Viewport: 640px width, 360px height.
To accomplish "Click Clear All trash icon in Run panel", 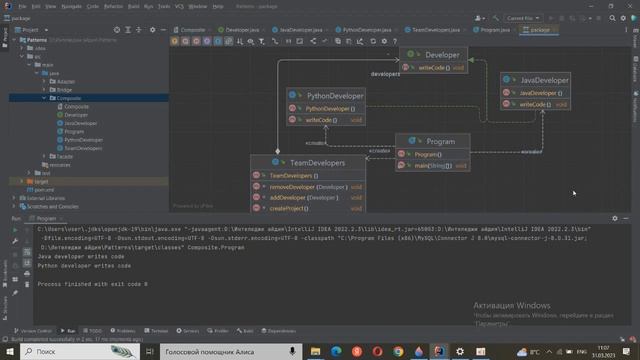I will (x=27, y=284).
